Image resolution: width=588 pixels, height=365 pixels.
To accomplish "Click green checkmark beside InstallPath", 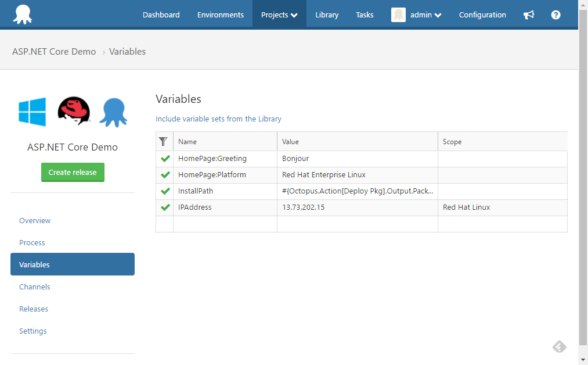I will (x=165, y=191).
